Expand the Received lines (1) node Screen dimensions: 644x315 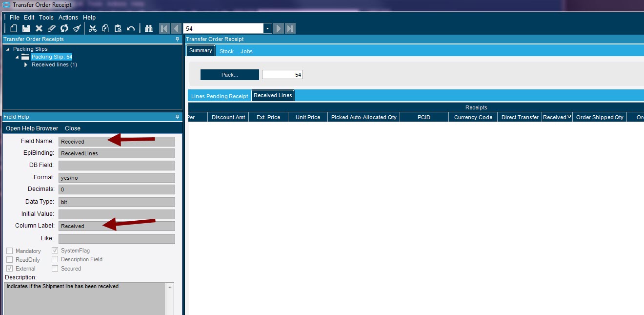[26, 65]
